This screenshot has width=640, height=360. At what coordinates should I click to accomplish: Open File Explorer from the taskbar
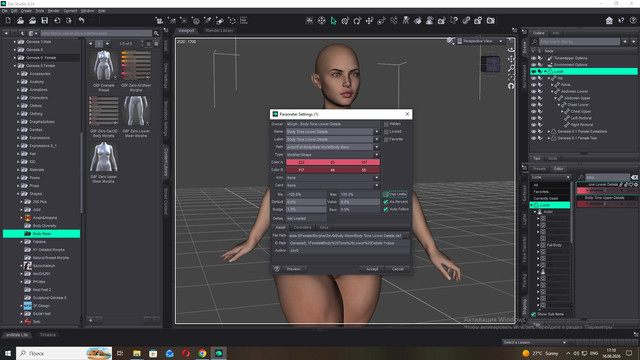click(137, 353)
